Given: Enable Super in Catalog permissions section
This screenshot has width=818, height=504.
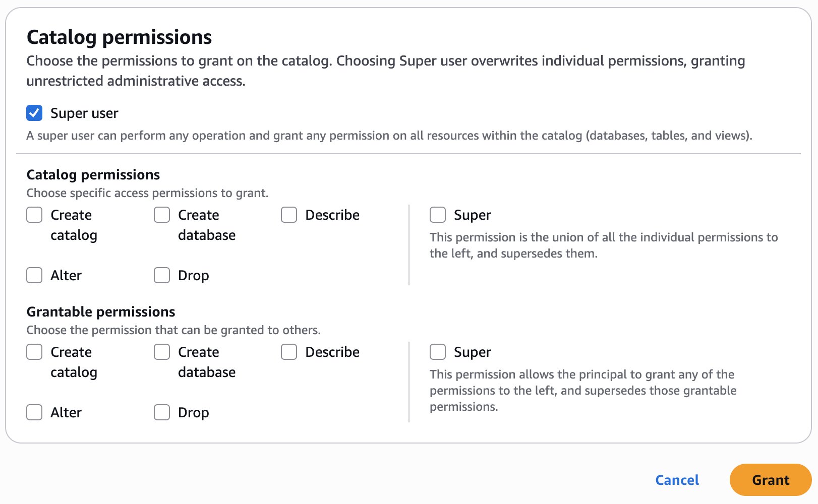Looking at the screenshot, I should [438, 215].
